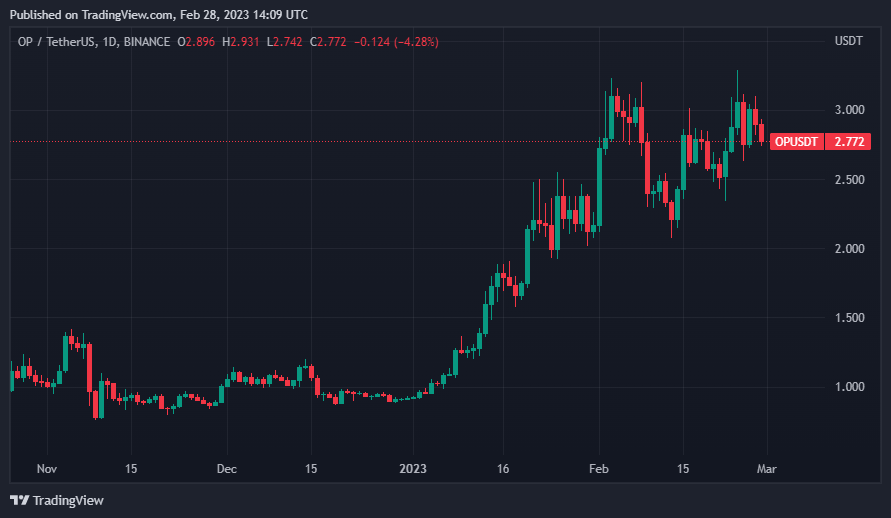
Task: Click the TradingView wordmark next to the logo
Action: [x=67, y=500]
